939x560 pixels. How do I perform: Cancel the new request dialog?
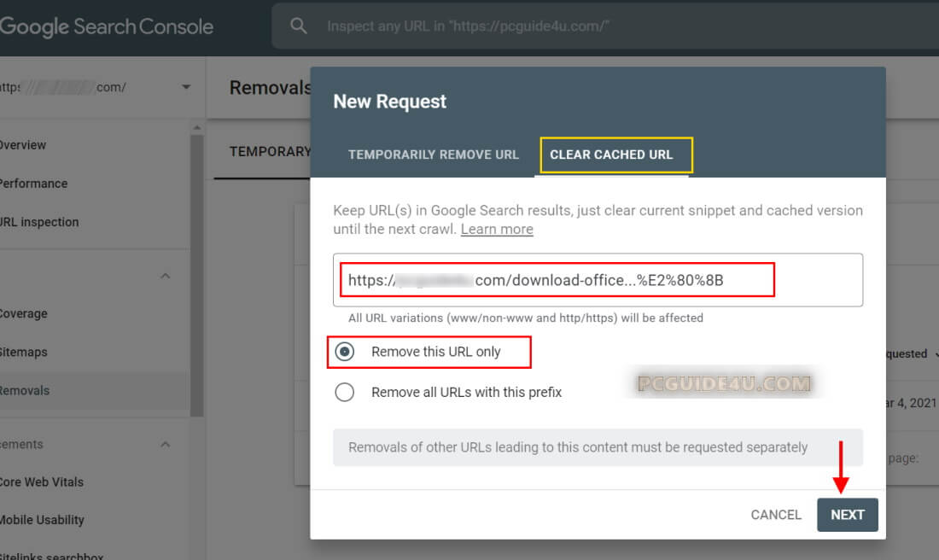[x=775, y=515]
